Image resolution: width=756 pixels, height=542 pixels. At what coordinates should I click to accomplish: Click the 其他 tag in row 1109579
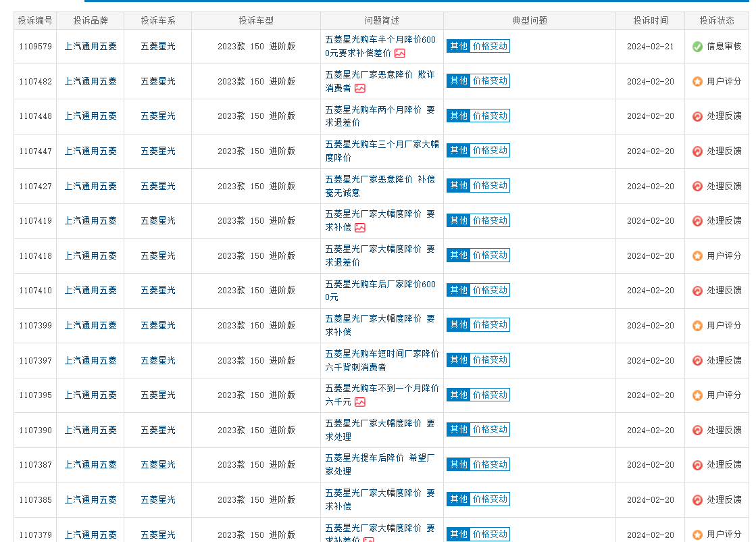459,46
